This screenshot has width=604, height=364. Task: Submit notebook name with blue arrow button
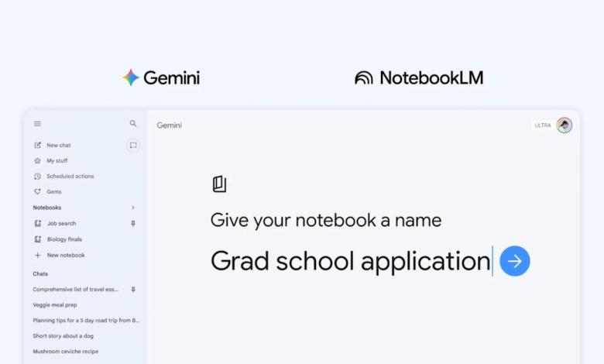coord(515,261)
